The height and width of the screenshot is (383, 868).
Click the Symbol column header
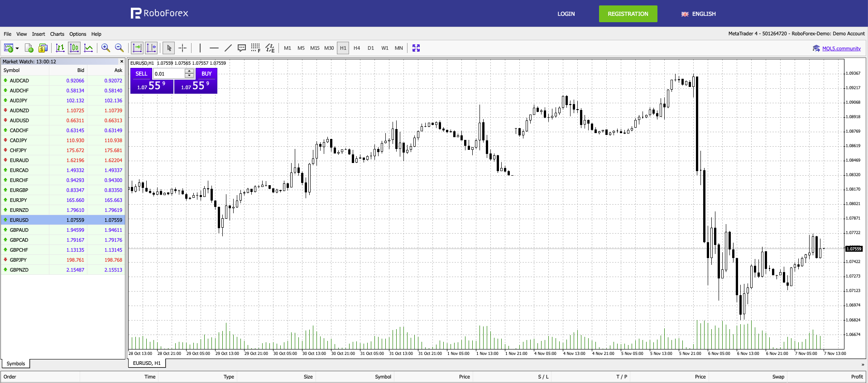(25, 70)
